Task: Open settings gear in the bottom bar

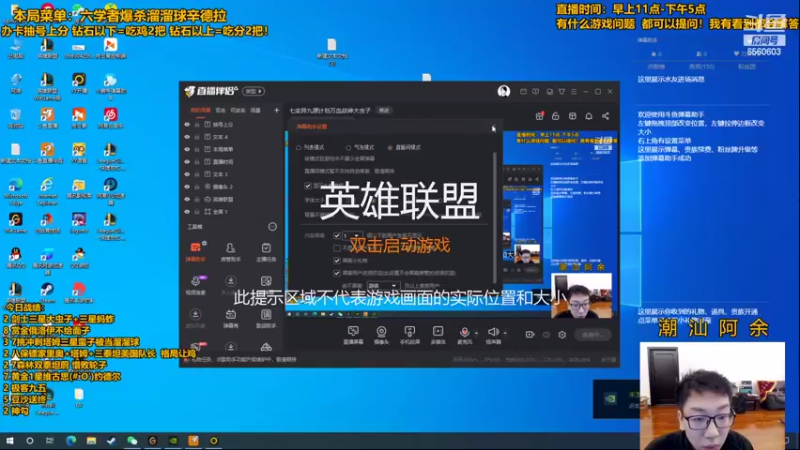Action: [x=562, y=335]
